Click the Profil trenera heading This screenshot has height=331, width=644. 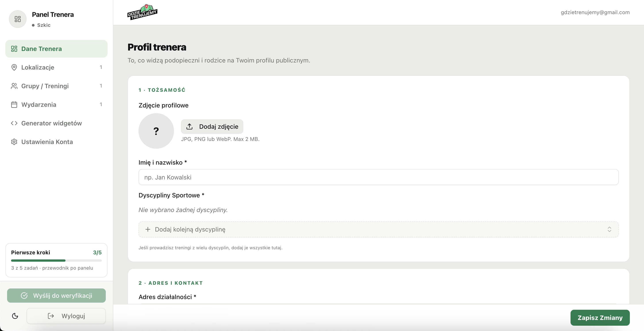(157, 47)
